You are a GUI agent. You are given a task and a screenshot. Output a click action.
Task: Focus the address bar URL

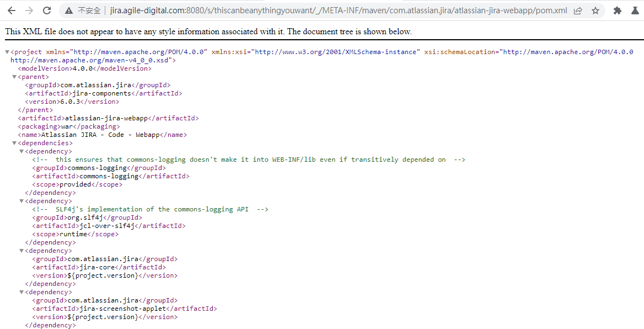[339, 10]
